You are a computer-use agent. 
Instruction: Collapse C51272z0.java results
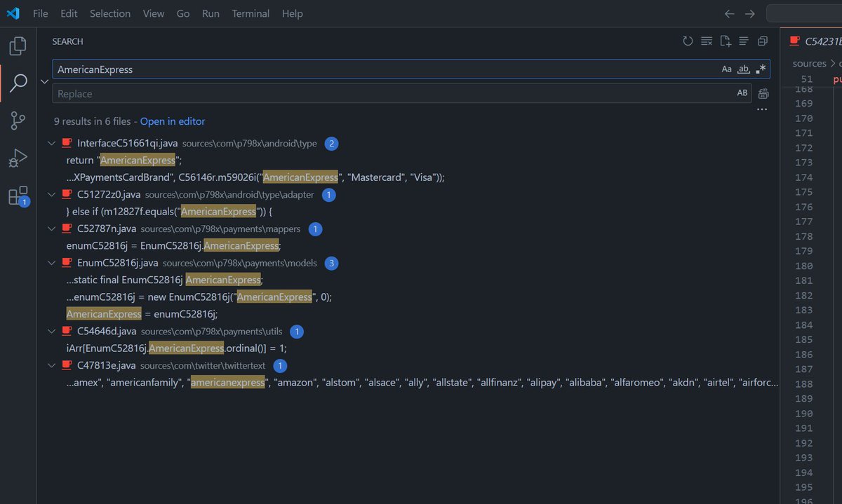51,194
